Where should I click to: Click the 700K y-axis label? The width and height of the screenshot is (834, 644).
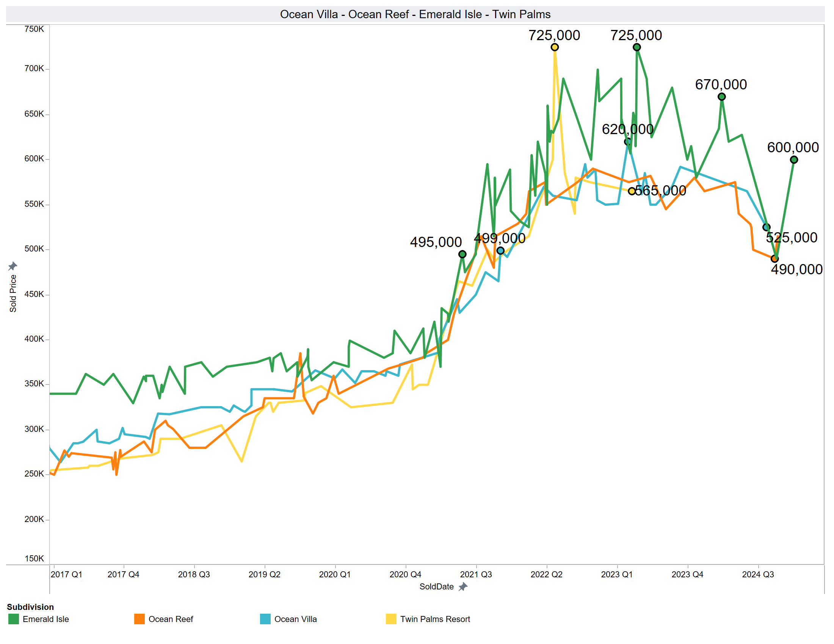(x=34, y=69)
